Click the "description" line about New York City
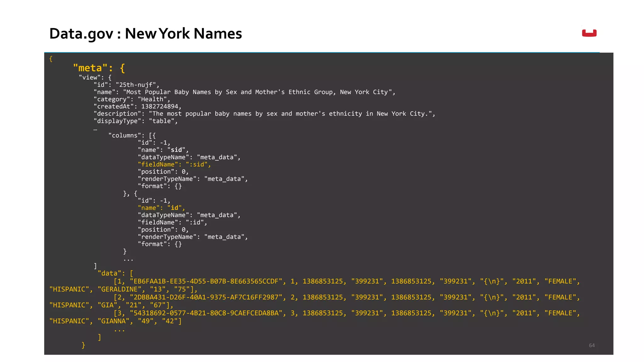The height and width of the screenshot is (362, 644). [x=264, y=114]
